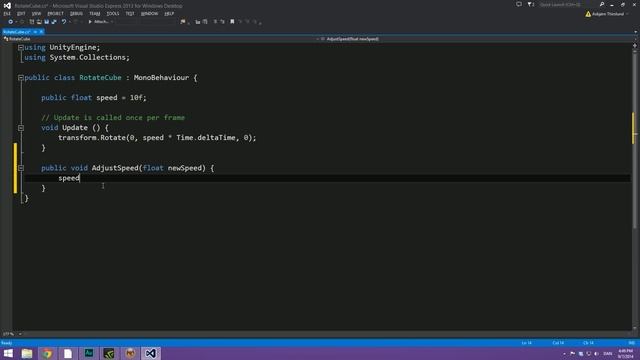Click the Attach start debugging button
The image size is (640, 360).
click(x=100, y=22)
